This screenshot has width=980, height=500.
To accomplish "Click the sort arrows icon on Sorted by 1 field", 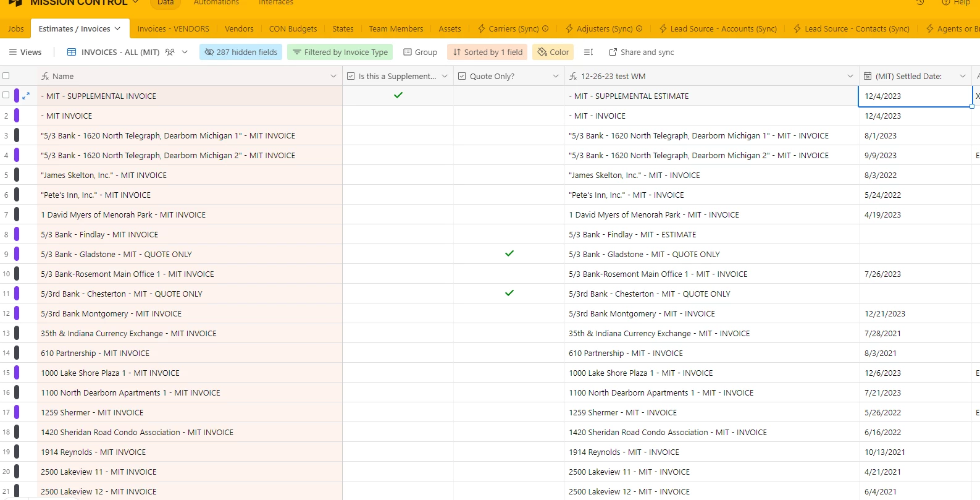I will pyautogui.click(x=457, y=53).
